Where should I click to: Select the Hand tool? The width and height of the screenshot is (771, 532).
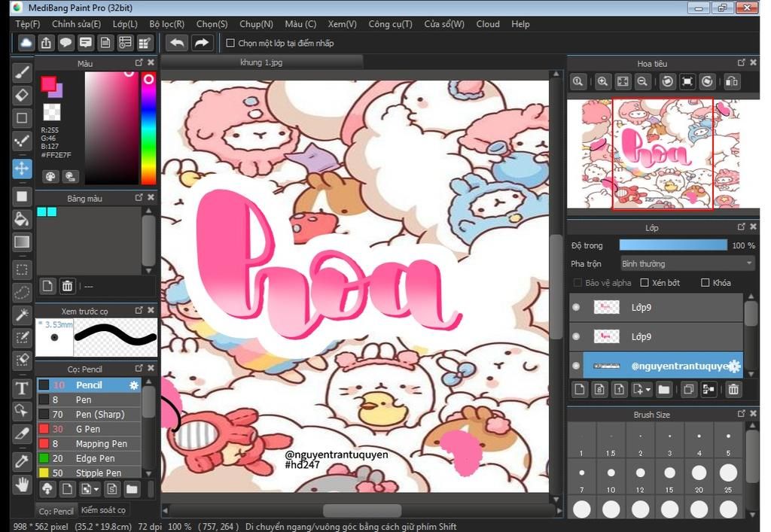pyautogui.click(x=22, y=485)
